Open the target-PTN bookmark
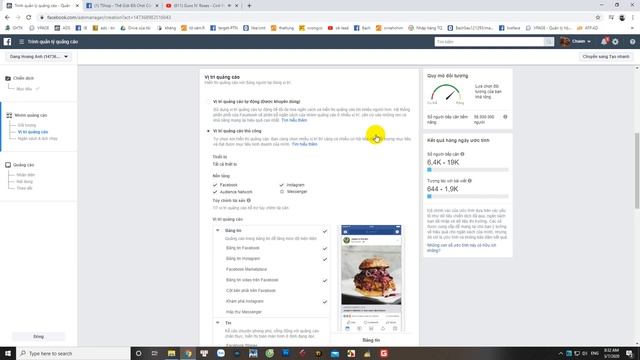 (x=224, y=28)
